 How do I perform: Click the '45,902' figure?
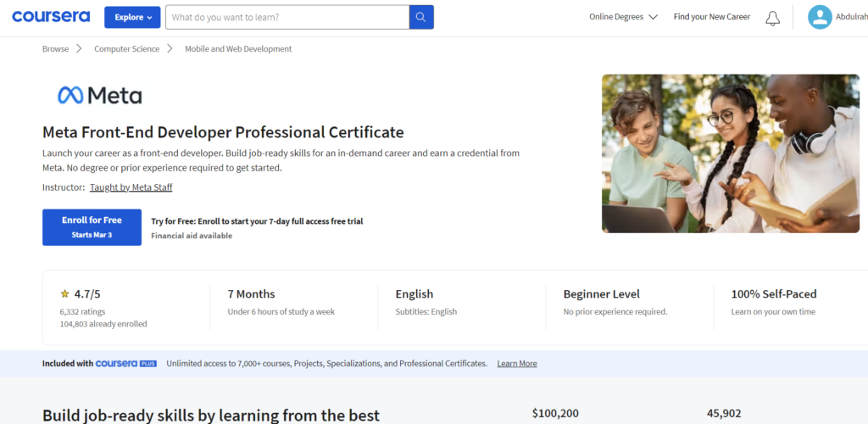tap(724, 414)
